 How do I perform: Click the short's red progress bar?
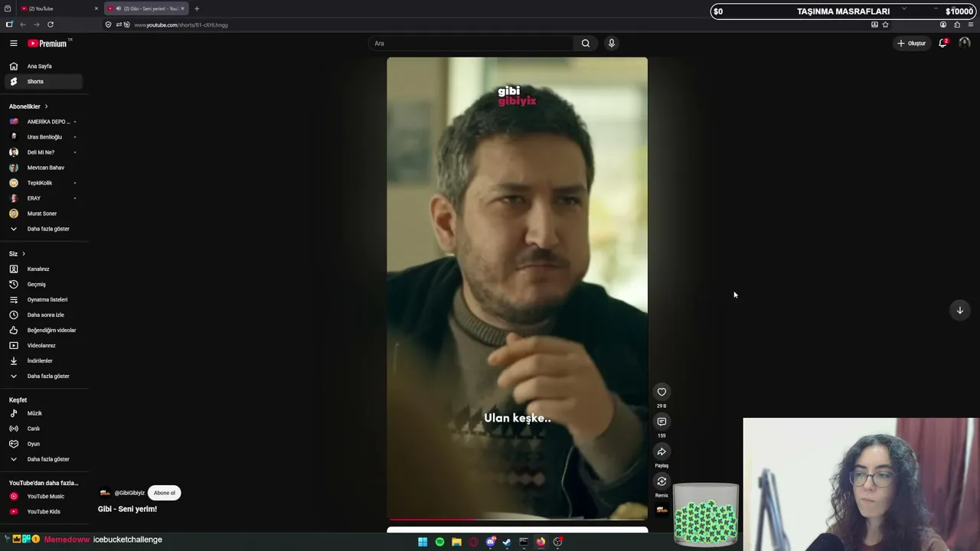click(x=517, y=520)
